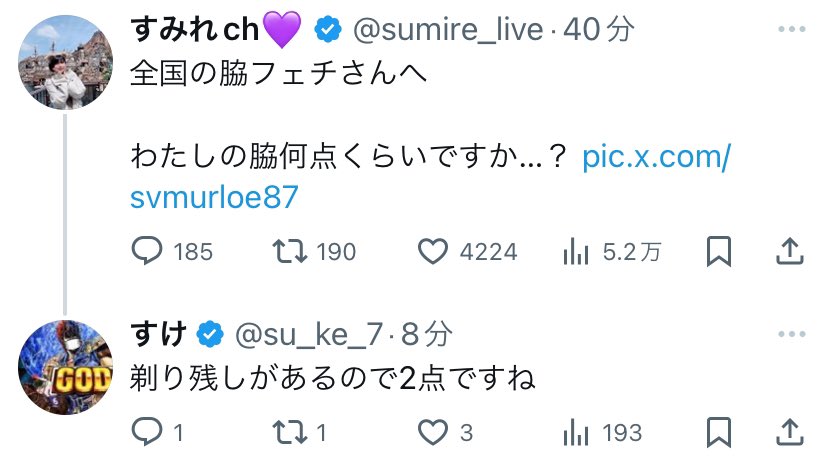
Task: Click the すけ GOD avatar image
Action: coord(65,364)
